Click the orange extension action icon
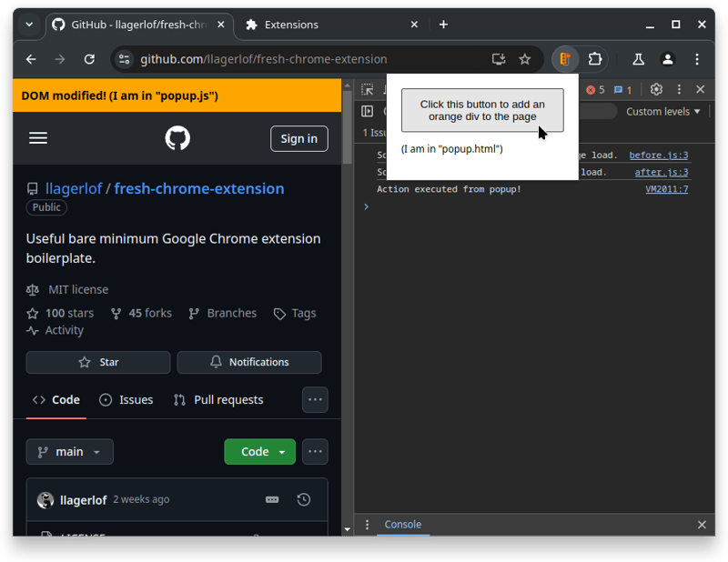The width and height of the screenshot is (728, 562). pyautogui.click(x=565, y=59)
